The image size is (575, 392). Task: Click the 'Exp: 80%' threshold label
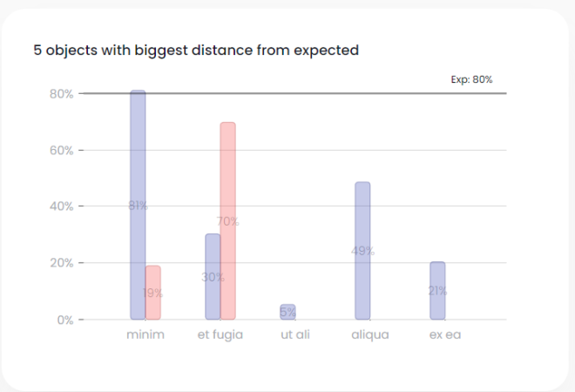point(471,79)
